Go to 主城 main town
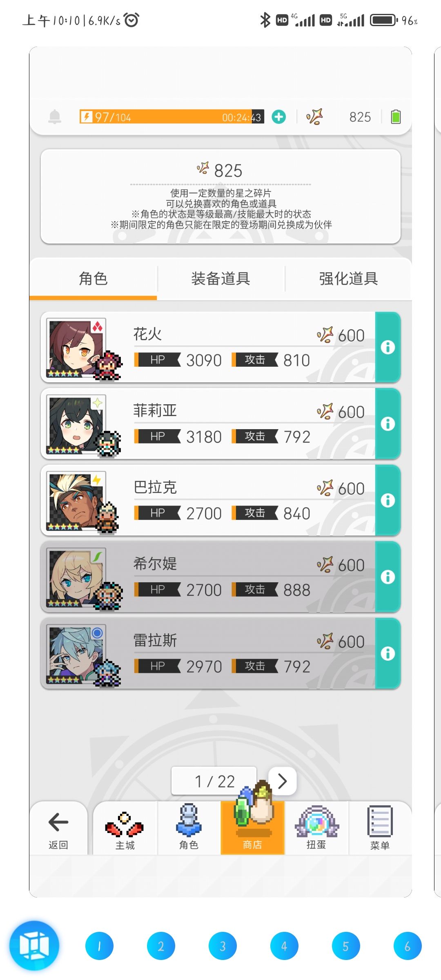The width and height of the screenshot is (441, 980). [x=125, y=827]
